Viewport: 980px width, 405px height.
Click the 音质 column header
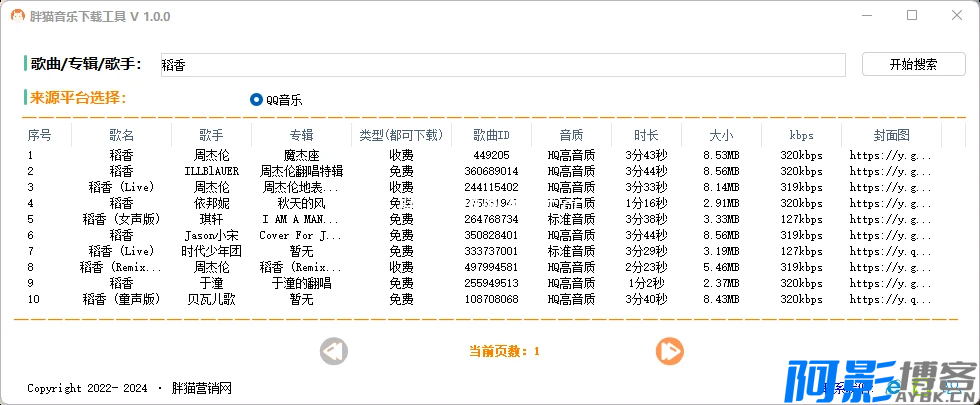(x=571, y=135)
